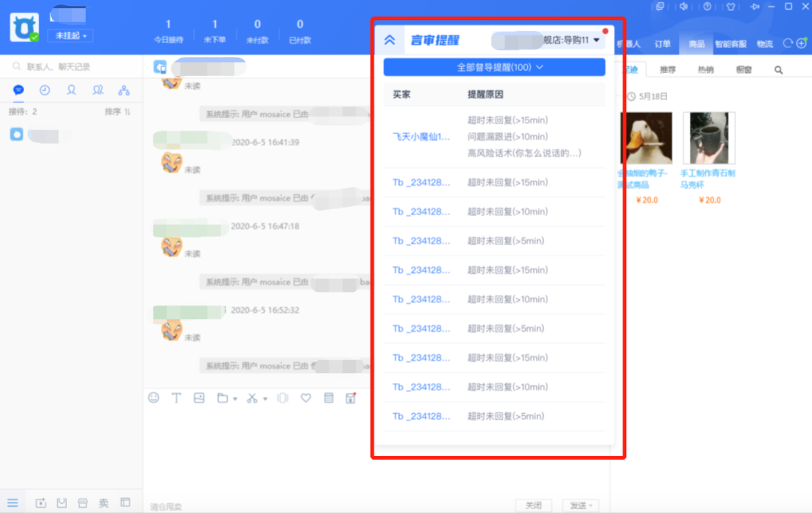
Task: Select the contact in the 接待 list
Action: tap(71, 135)
